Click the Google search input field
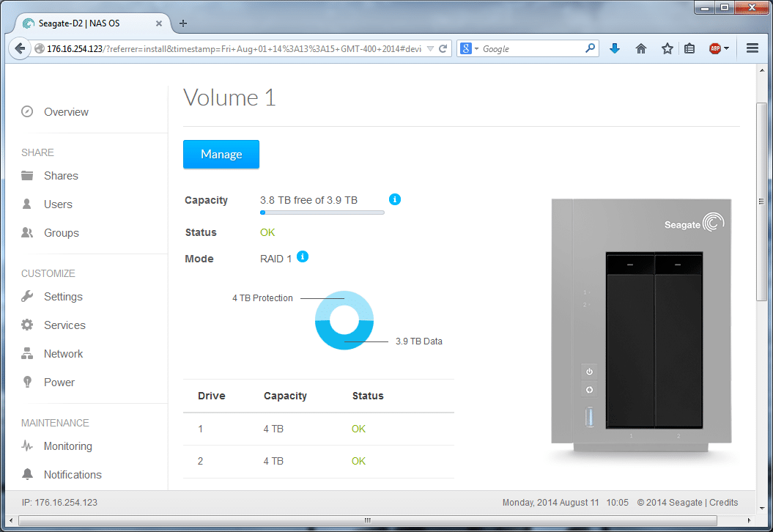Screen dimensions: 773x532 pos(531,49)
